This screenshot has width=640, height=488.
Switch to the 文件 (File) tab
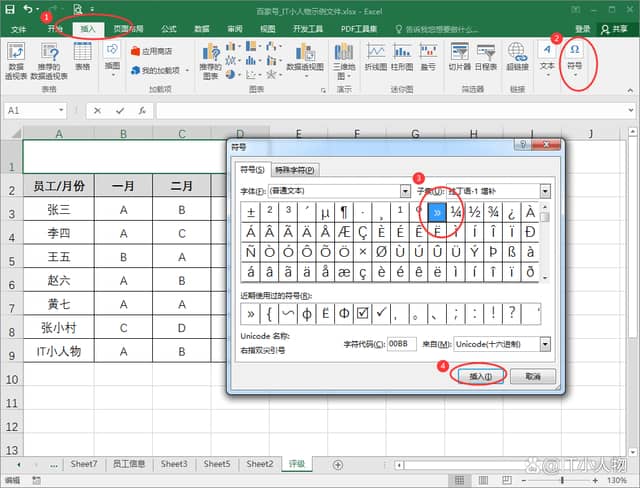click(x=18, y=29)
